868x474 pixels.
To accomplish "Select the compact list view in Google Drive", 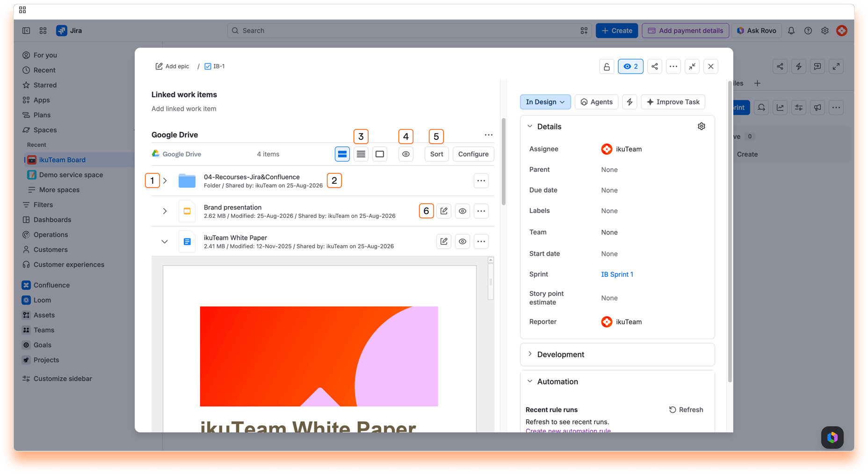I will [361, 154].
